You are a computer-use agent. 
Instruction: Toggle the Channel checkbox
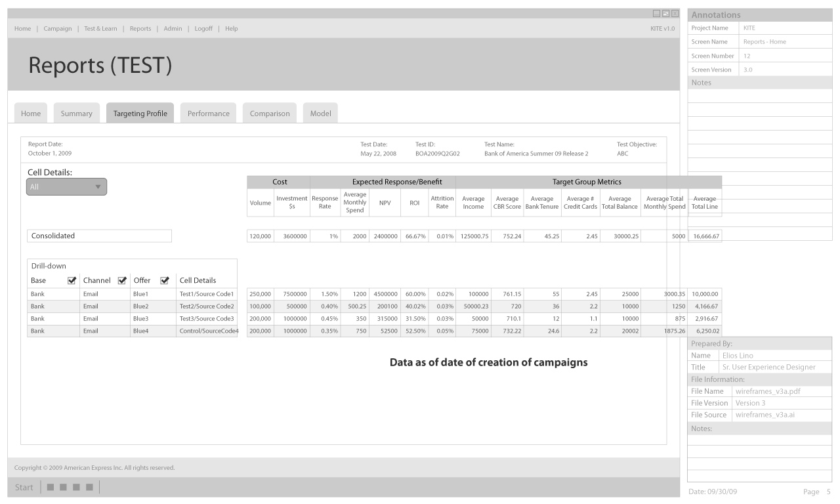pos(121,281)
